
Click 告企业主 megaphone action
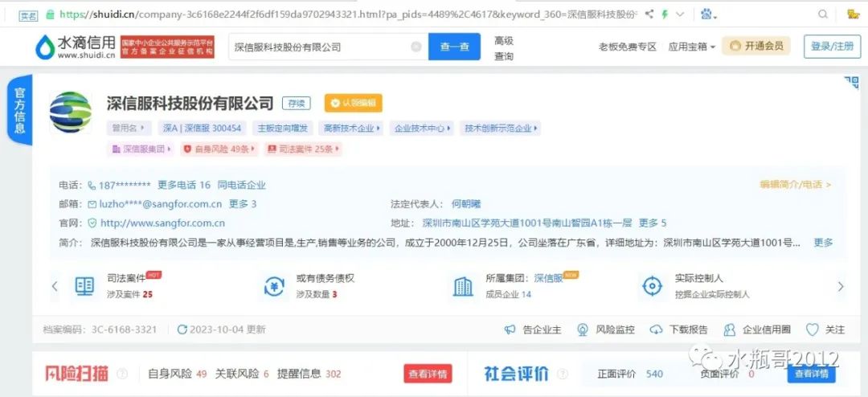click(533, 329)
